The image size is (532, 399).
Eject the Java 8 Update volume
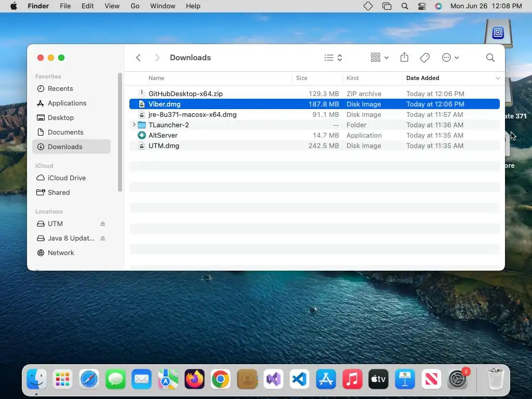103,238
